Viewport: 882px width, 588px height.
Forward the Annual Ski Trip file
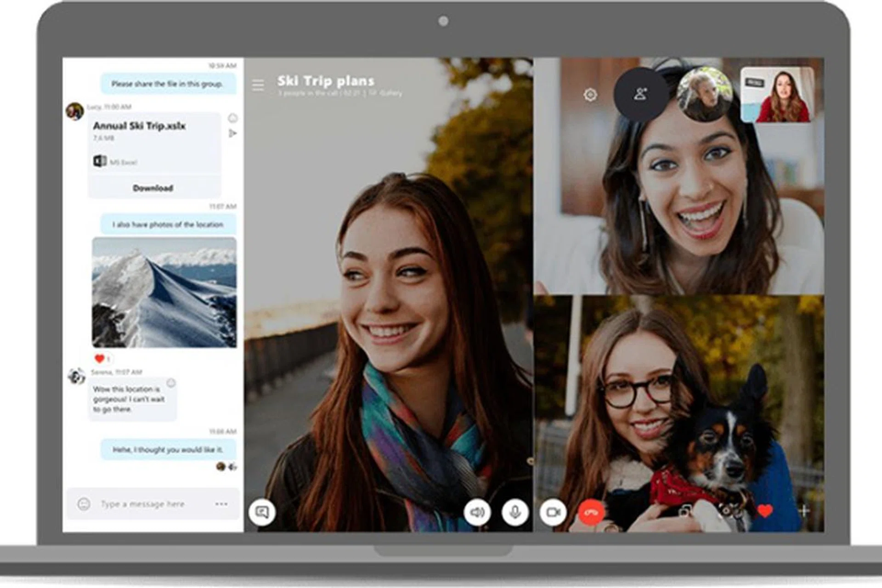(x=233, y=133)
